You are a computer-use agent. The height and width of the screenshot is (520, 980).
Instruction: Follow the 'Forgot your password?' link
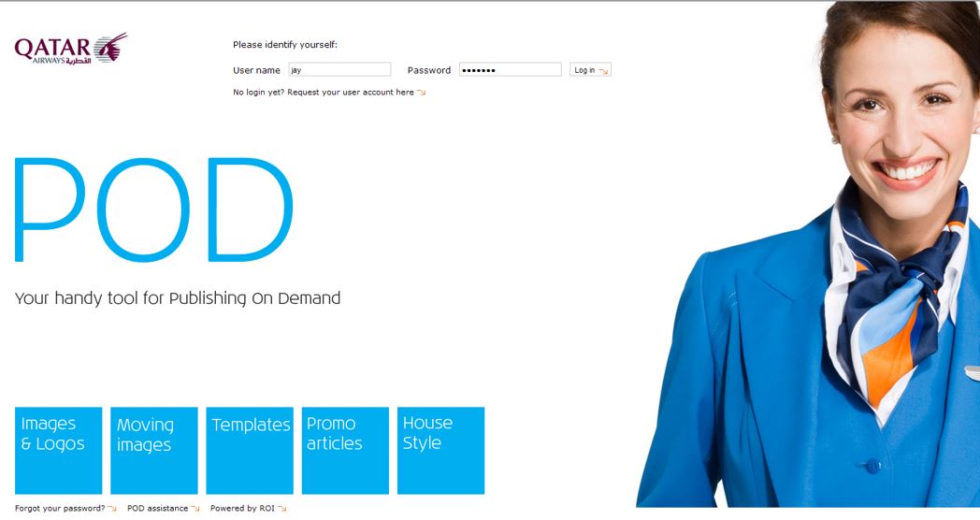(60, 509)
